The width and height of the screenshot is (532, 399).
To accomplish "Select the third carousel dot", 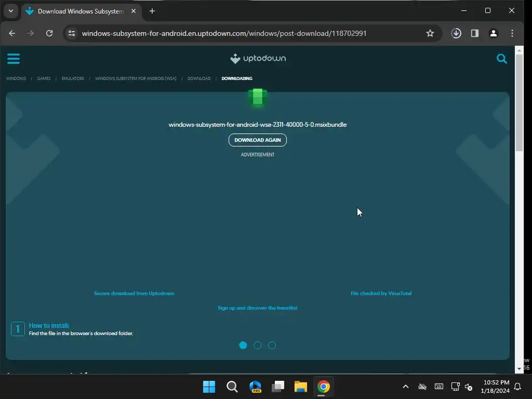I will [272, 345].
